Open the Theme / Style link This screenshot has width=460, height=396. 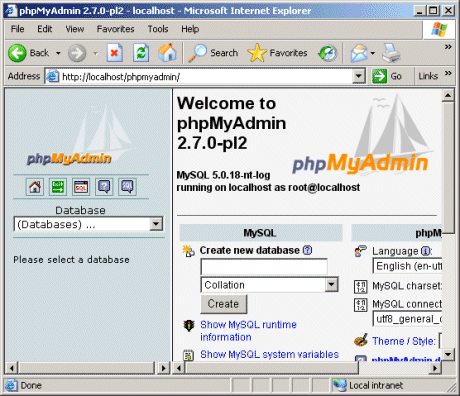coord(404,341)
